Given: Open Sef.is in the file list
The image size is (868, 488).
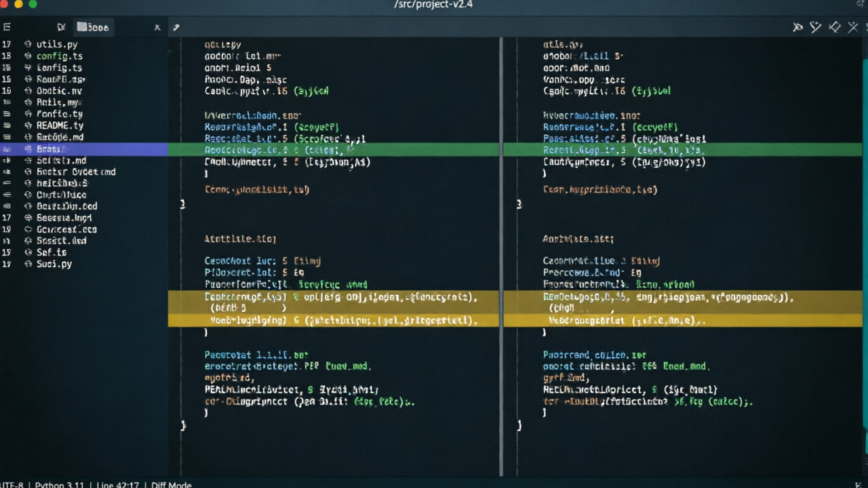Looking at the screenshot, I should tap(51, 252).
